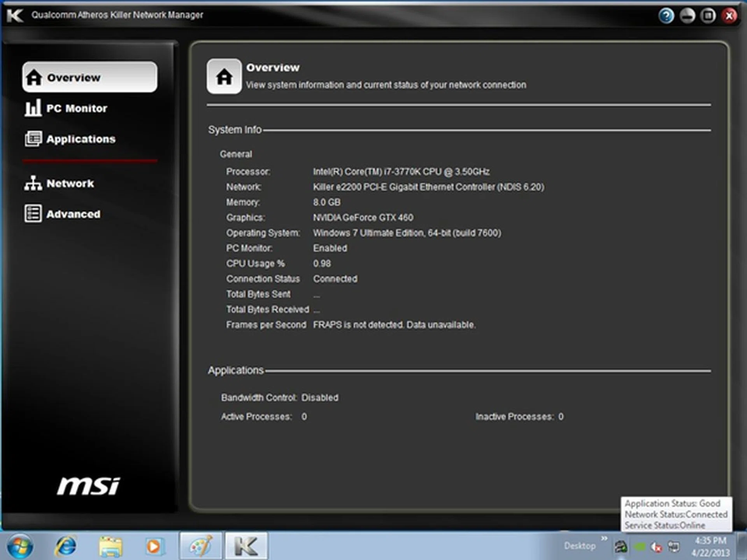Click the Killer K logo in title bar
The image size is (747, 560).
15,16
